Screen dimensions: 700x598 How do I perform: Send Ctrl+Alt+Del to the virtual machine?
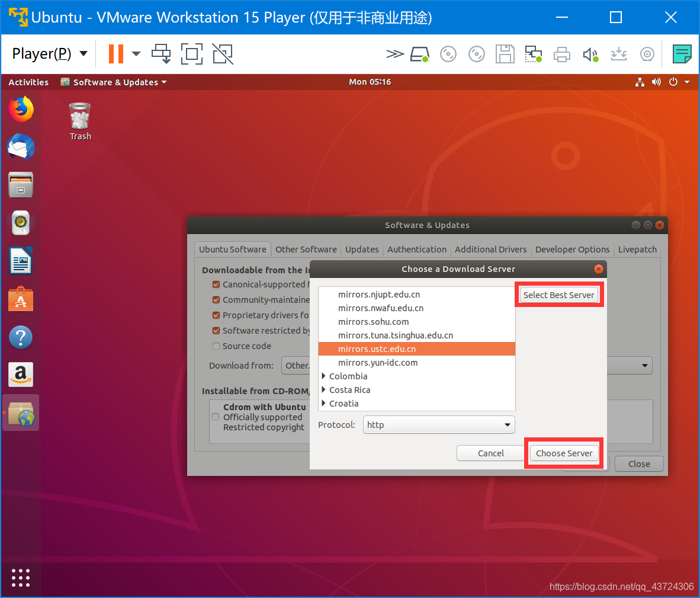pos(161,54)
